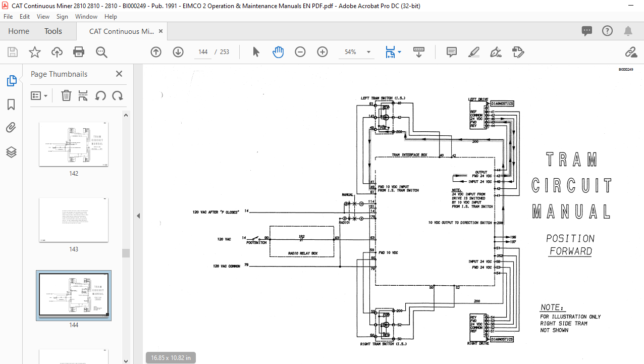Image resolution: width=644 pixels, height=364 pixels.
Task: Select the arrow Selection tool
Action: 256,52
